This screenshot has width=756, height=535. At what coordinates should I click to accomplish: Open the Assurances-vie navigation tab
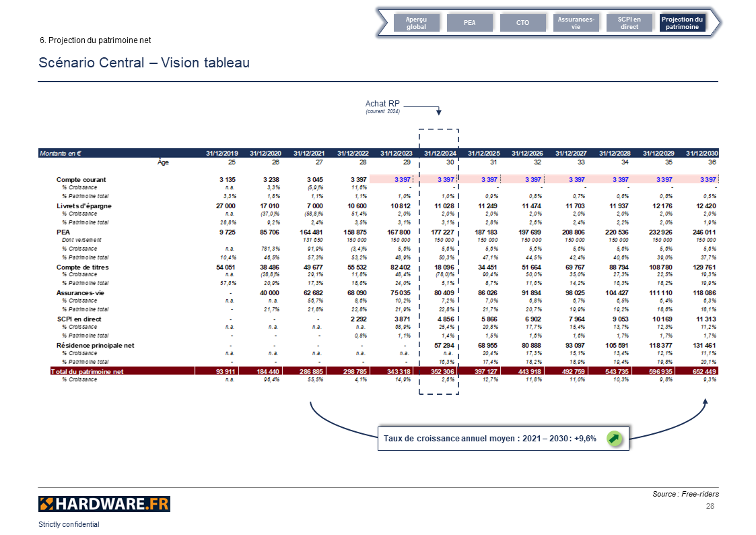576,23
